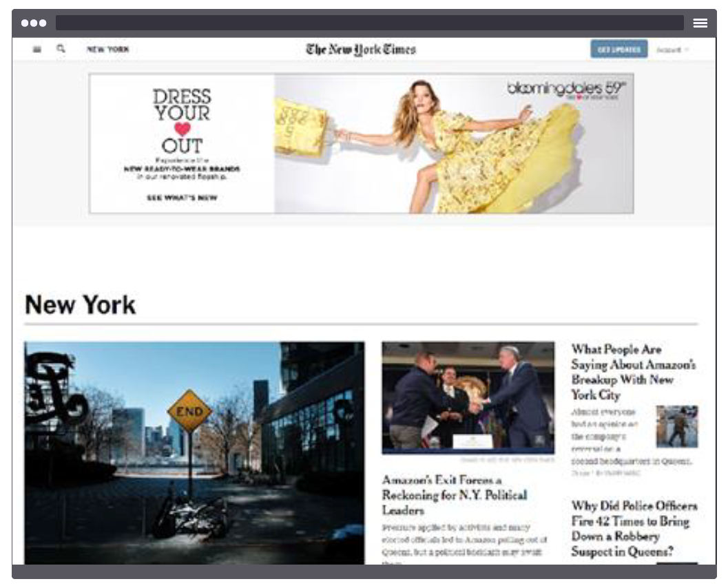The width and height of the screenshot is (728, 588).
Task: Open What People Are Saying About Amazon's Breakup
Action: click(x=633, y=372)
